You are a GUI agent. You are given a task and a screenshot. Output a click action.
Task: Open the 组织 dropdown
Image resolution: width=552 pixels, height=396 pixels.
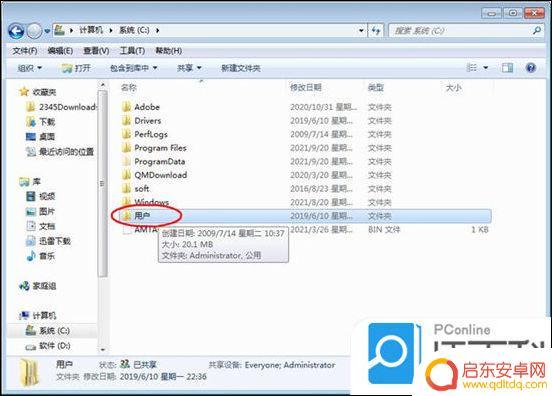pyautogui.click(x=30, y=68)
